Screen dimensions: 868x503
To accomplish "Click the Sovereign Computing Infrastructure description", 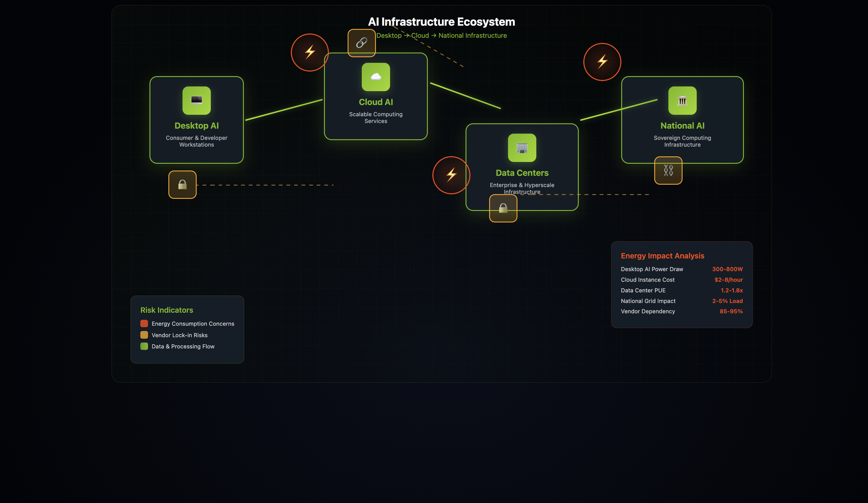I will (682, 141).
